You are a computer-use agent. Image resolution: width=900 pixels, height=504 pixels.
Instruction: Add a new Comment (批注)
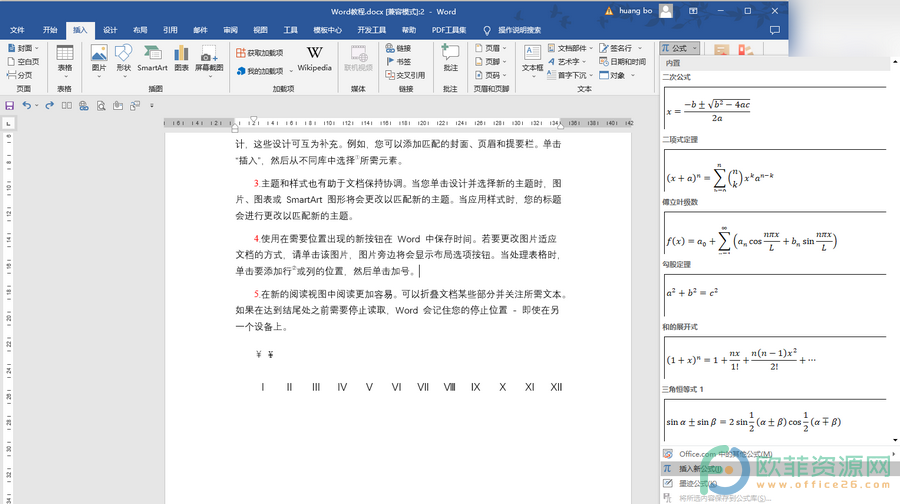coord(451,59)
